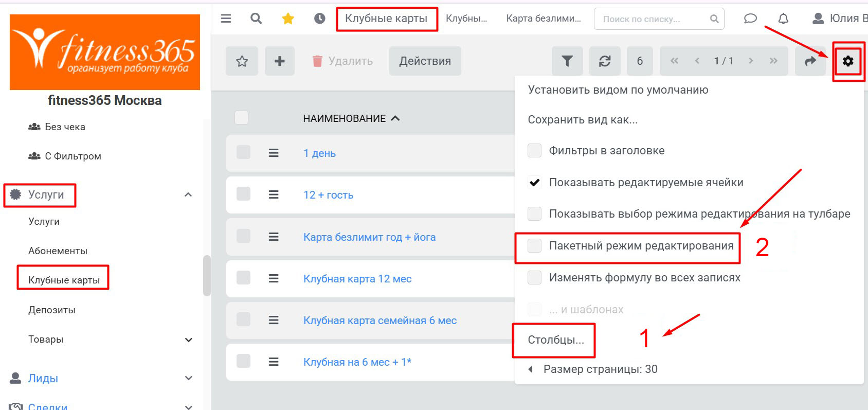Viewport: 868px width, 410px height.
Task: Focus the 'Поиск по списку...' field
Action: click(x=659, y=19)
